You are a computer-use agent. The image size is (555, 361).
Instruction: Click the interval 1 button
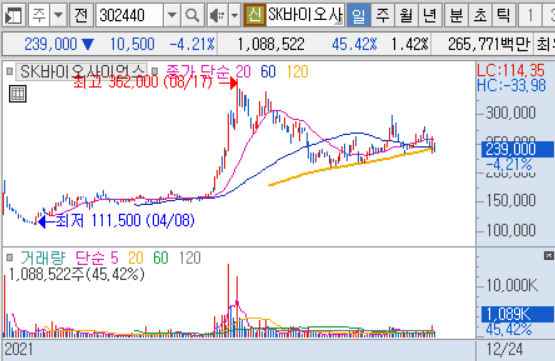pos(530,15)
